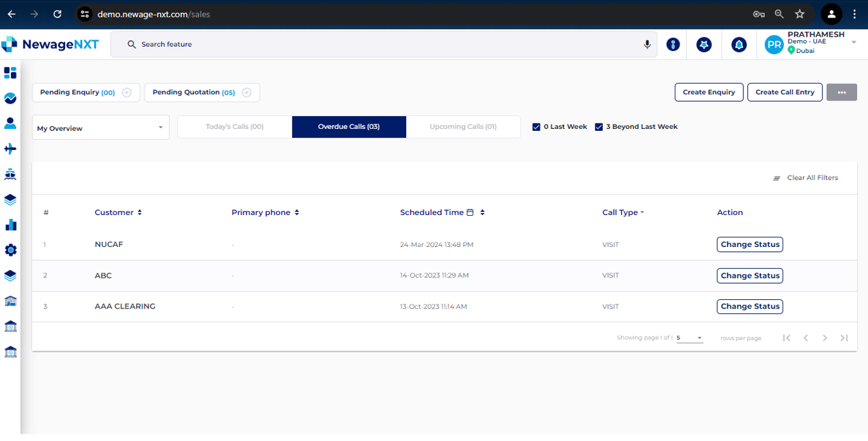
Task: Click the star favorites icon in header
Action: tap(704, 45)
